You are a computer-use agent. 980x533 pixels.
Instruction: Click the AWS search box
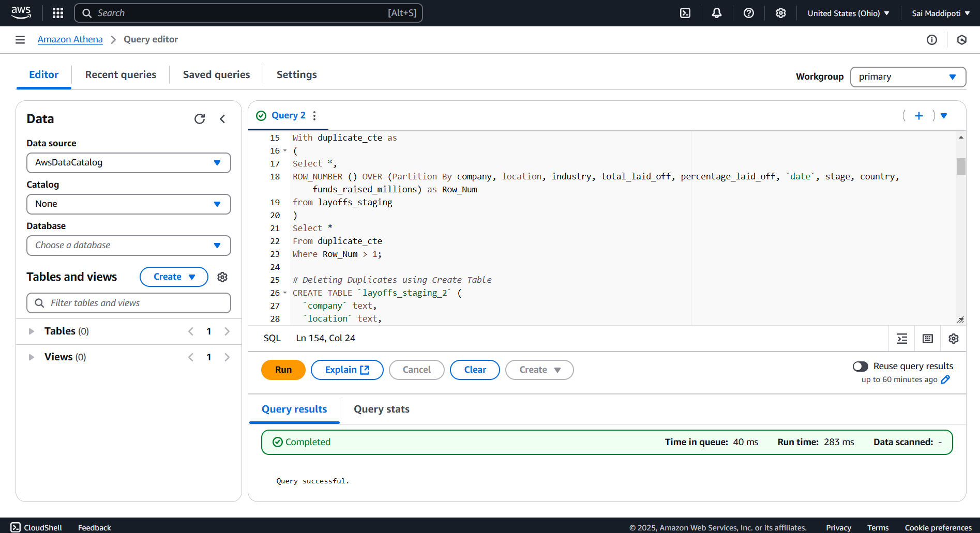(248, 13)
